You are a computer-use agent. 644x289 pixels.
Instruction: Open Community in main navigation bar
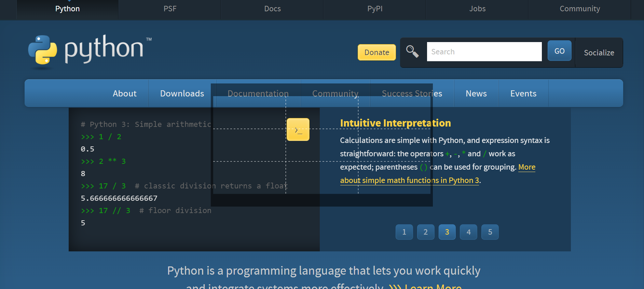(335, 93)
